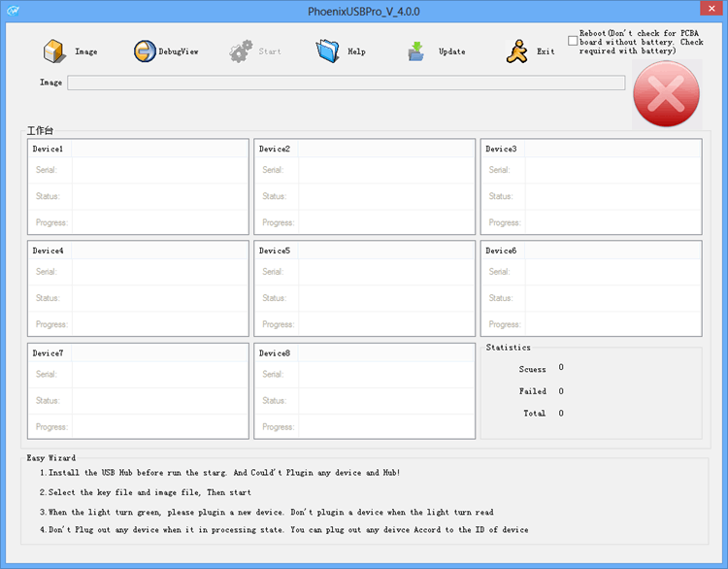Click the Exit toolbar label
728x569 pixels.
(x=546, y=51)
